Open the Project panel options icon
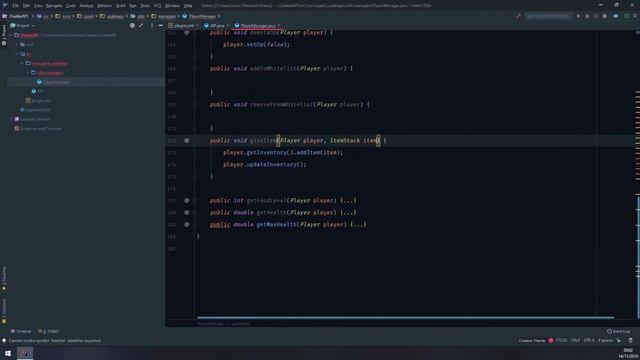The image size is (640, 360). coord(152,25)
